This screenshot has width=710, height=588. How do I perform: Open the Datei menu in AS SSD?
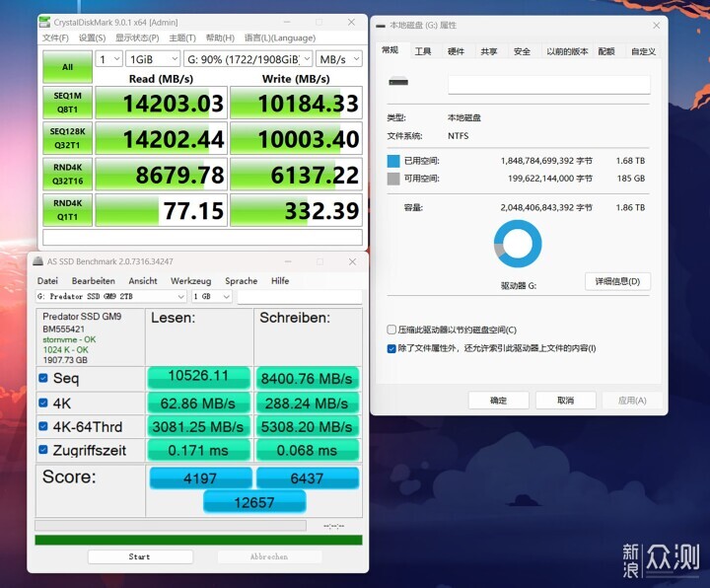pos(47,281)
